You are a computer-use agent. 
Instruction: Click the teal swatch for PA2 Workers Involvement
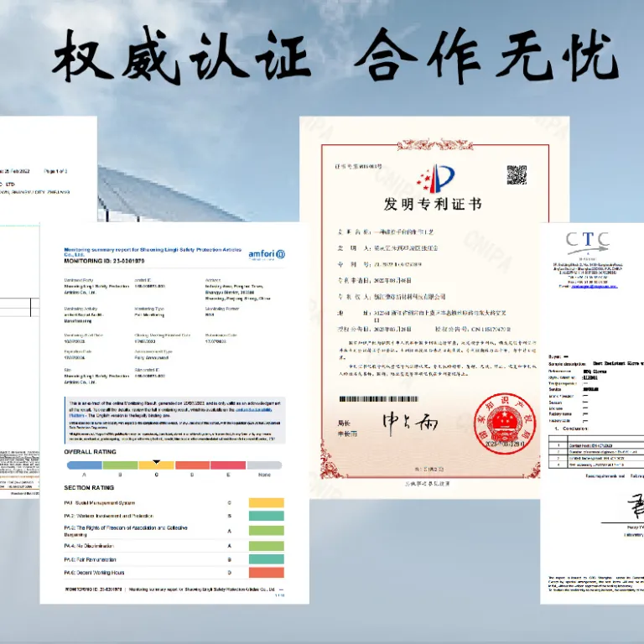pos(267,516)
